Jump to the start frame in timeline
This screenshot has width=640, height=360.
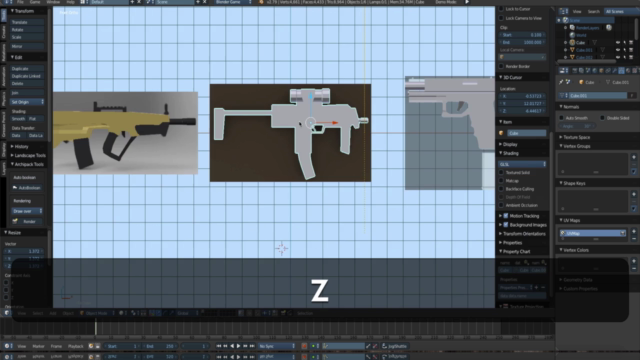(219, 346)
